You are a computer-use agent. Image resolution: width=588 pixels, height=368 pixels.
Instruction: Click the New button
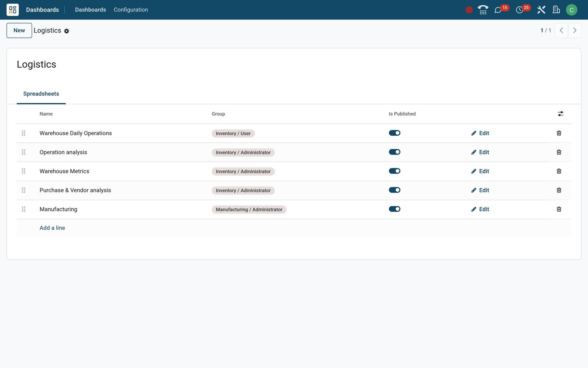tap(19, 31)
